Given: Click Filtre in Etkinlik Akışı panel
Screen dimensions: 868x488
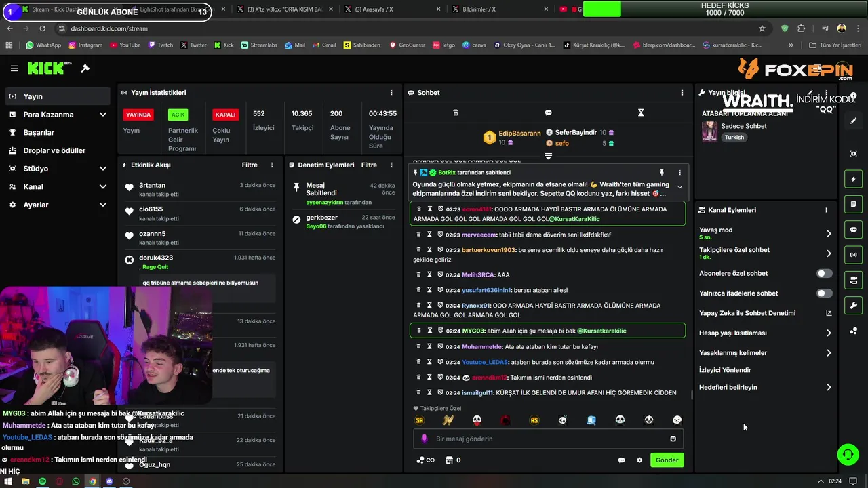Looking at the screenshot, I should 250,165.
